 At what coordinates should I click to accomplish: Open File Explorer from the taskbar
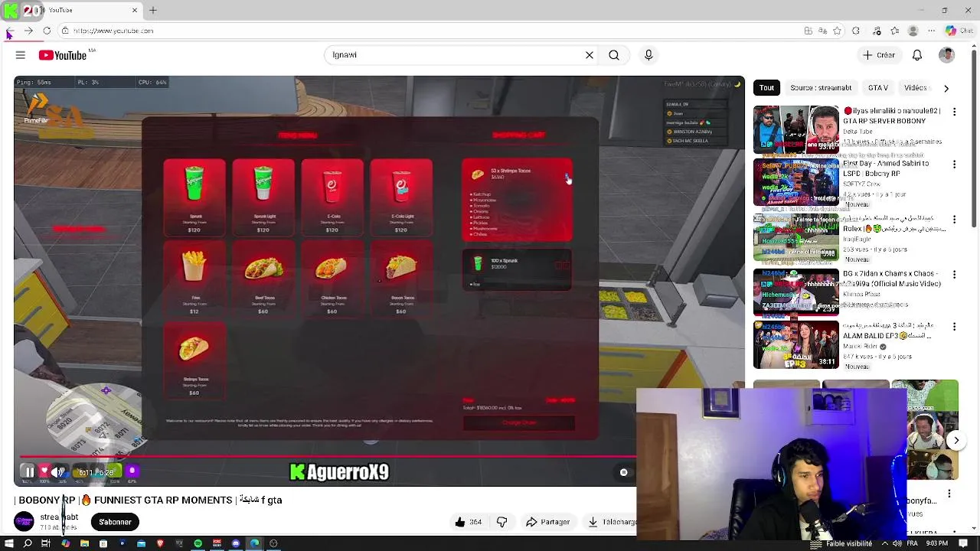[84, 543]
